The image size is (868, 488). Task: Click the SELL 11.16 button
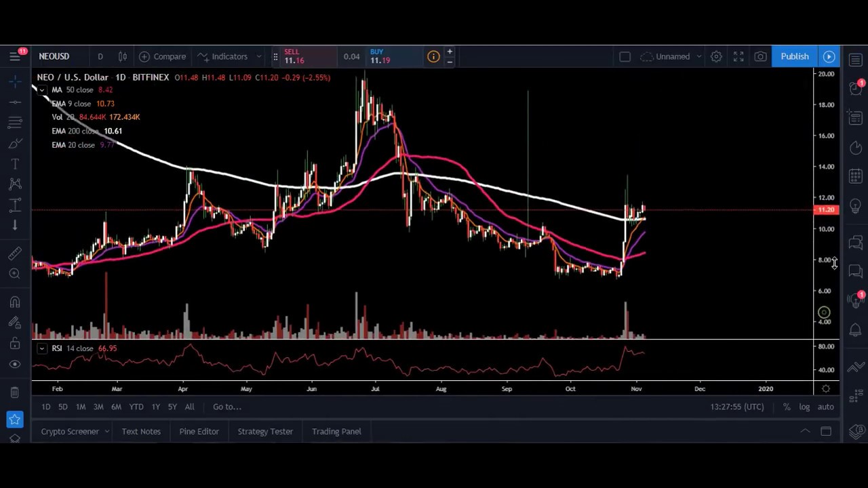[309, 56]
